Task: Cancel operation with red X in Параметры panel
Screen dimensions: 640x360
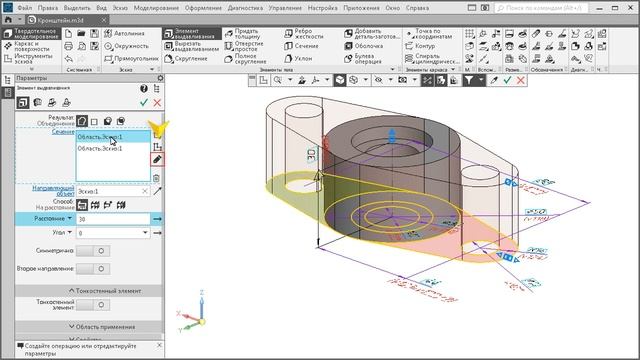Action: (x=157, y=103)
